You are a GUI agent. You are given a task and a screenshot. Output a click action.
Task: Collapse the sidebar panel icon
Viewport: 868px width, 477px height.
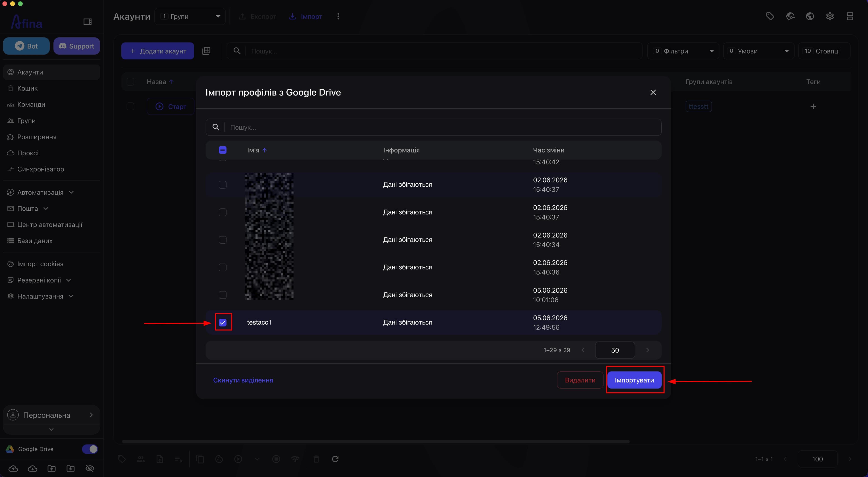point(88,22)
